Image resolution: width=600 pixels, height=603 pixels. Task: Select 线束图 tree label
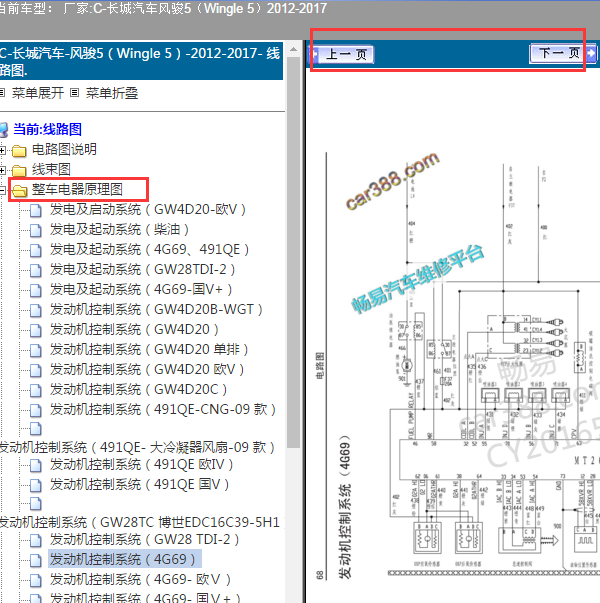coord(51,169)
